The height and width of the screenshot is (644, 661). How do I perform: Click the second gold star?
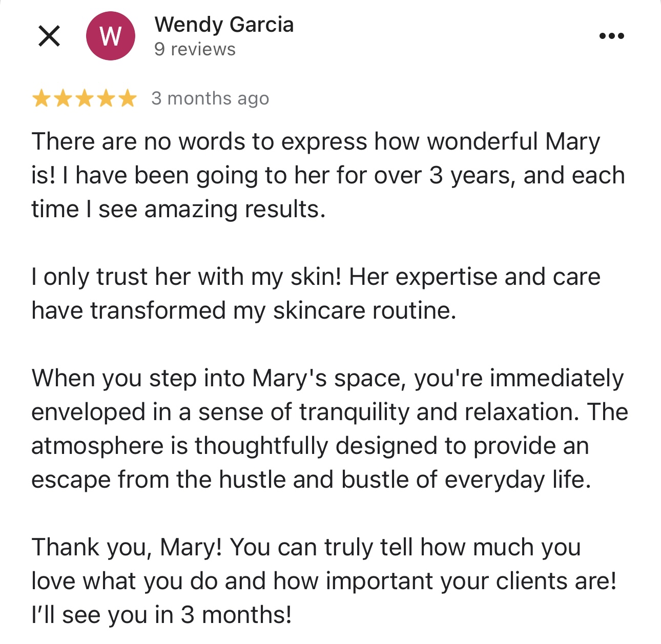(x=63, y=98)
